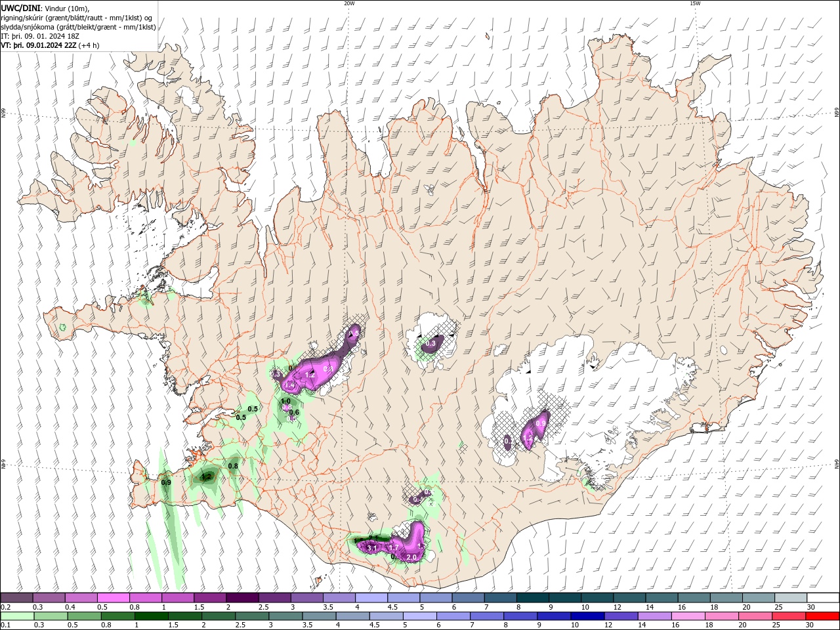
Task: Pick the medium green 0.5 swatch in lower scale
Action: coord(84,616)
